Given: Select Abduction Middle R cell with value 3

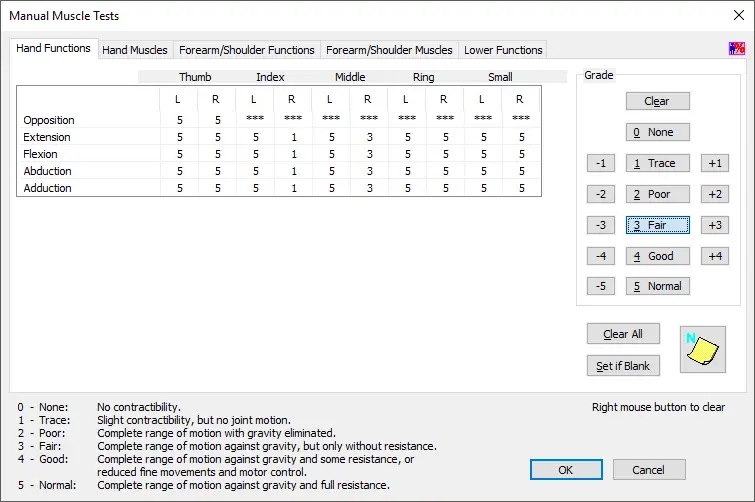Looking at the screenshot, I should (x=370, y=171).
